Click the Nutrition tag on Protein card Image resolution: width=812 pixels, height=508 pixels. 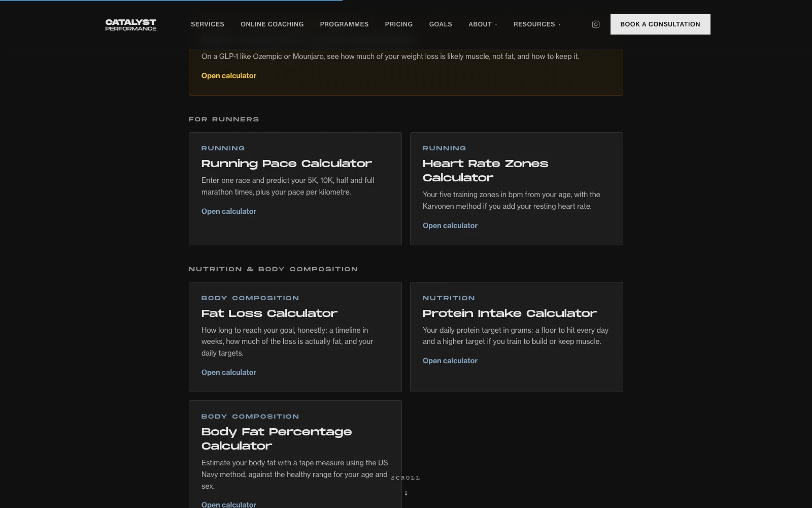click(x=449, y=298)
